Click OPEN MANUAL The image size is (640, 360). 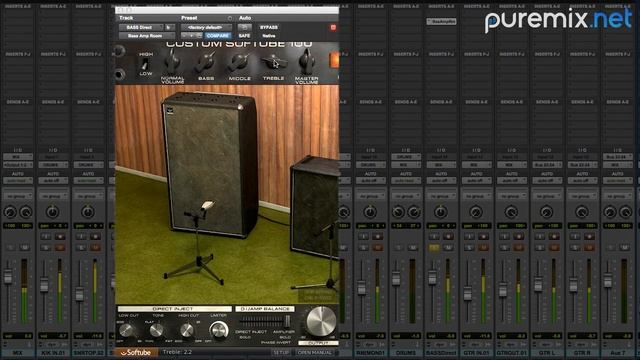click(x=314, y=352)
